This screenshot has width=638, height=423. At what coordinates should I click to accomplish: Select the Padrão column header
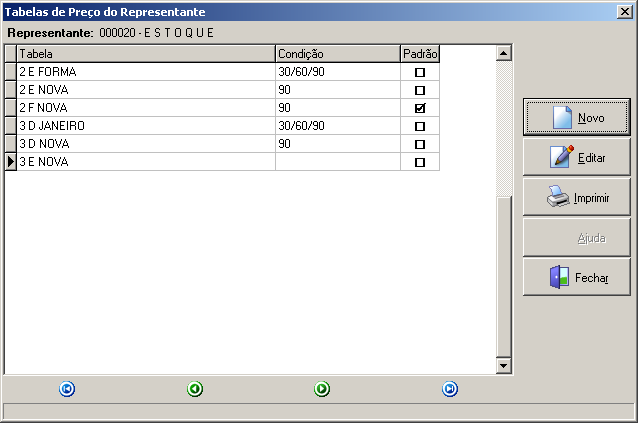pos(420,54)
